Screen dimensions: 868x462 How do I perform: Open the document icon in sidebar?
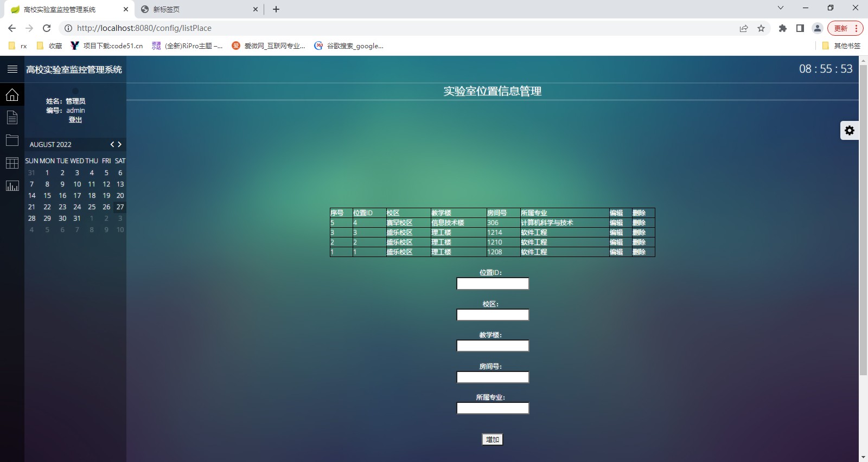click(12, 117)
